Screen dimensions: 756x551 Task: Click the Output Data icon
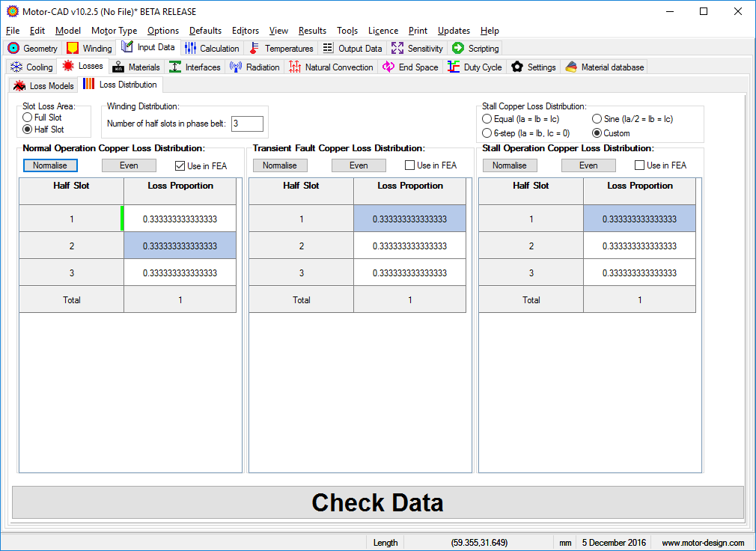pos(328,48)
